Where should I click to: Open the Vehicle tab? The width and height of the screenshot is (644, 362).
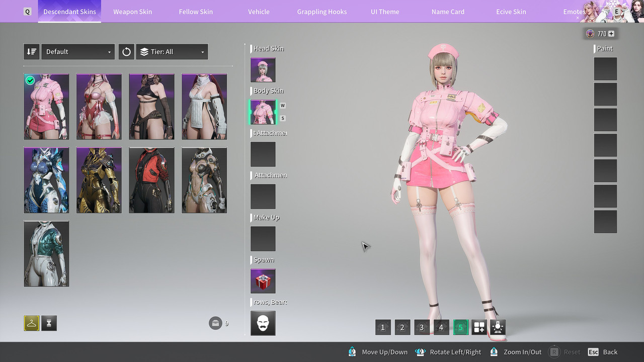(x=259, y=12)
